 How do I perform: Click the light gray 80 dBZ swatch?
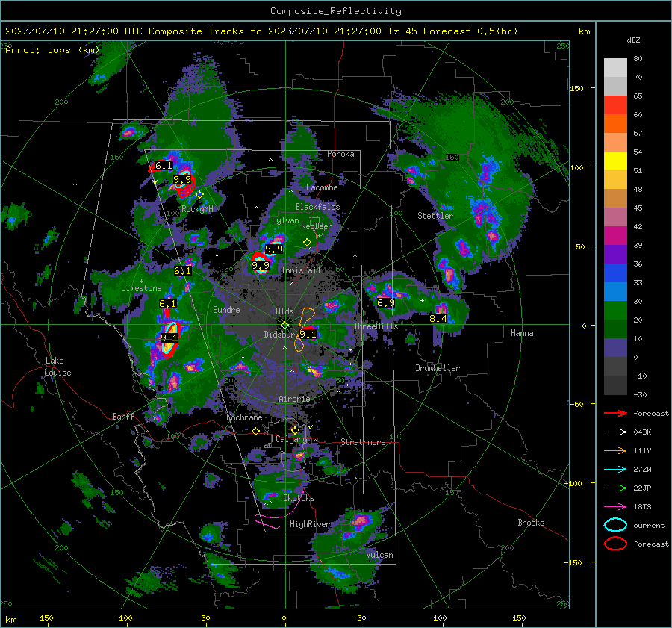point(615,68)
